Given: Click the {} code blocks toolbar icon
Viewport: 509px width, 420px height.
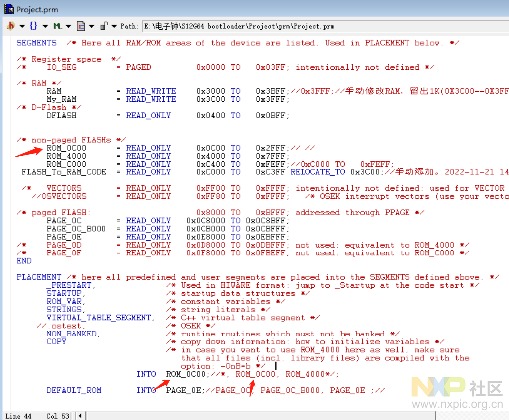Looking at the screenshot, I should click(32, 26).
